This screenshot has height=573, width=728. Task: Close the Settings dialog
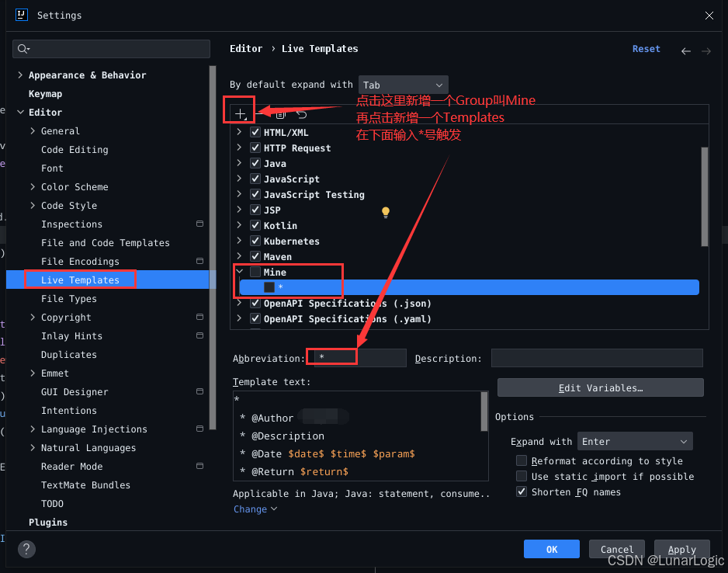[x=709, y=16]
